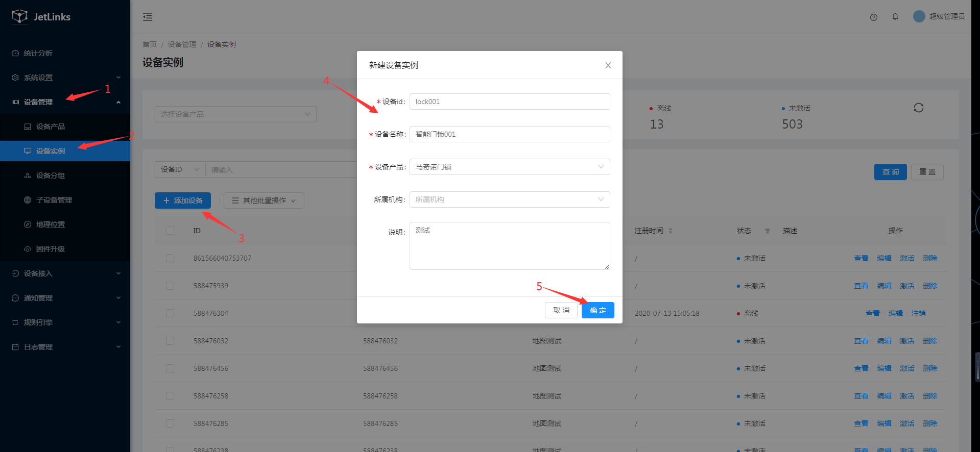980x452 pixels.
Task: Click the sidebar collapse menu icon
Action: (148, 17)
